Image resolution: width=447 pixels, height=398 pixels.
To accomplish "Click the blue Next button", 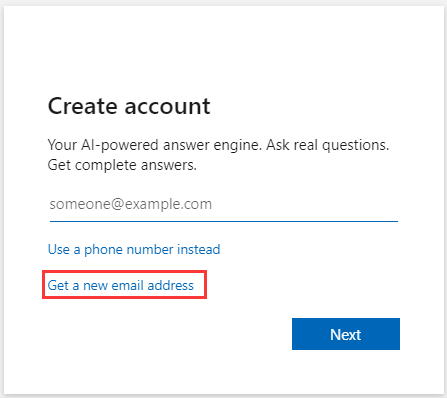I will pyautogui.click(x=346, y=334).
